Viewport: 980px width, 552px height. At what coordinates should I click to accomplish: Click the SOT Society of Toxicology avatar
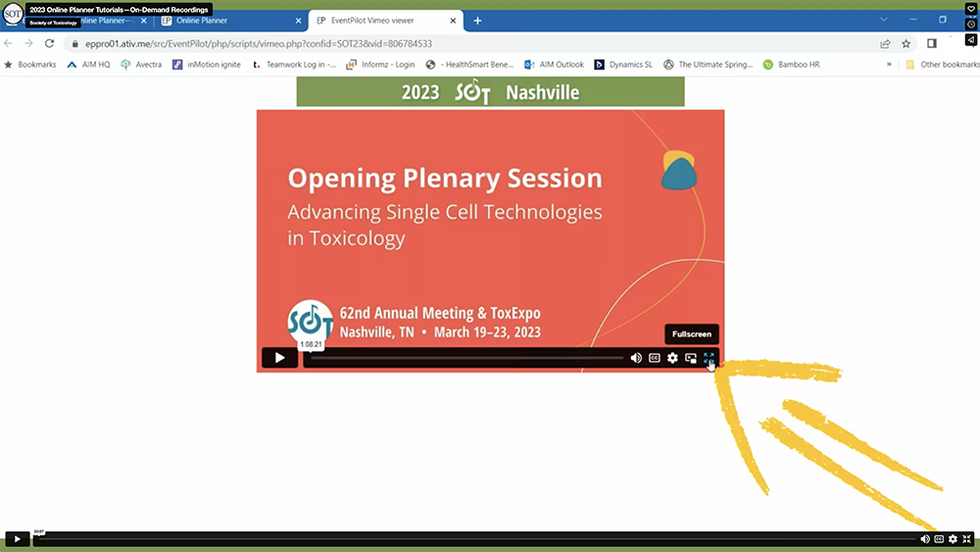click(x=13, y=14)
